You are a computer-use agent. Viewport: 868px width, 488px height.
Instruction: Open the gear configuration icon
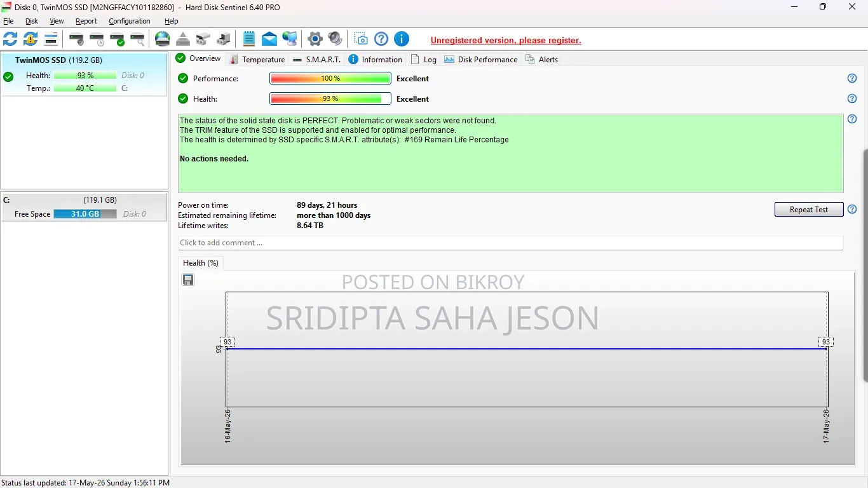[x=315, y=39]
